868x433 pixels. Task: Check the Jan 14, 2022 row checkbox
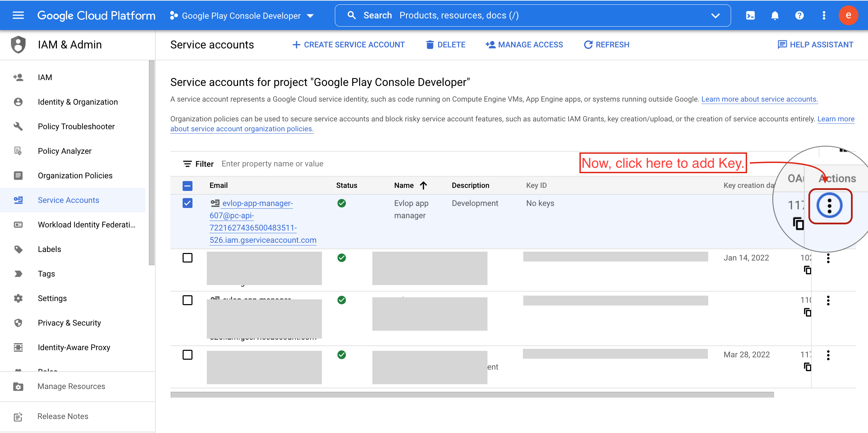pyautogui.click(x=187, y=258)
